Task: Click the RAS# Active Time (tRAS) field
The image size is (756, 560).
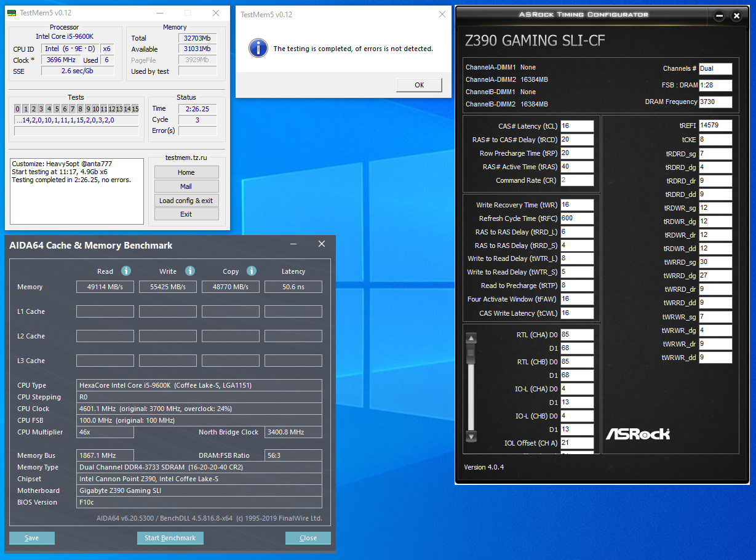Action: pyautogui.click(x=577, y=167)
